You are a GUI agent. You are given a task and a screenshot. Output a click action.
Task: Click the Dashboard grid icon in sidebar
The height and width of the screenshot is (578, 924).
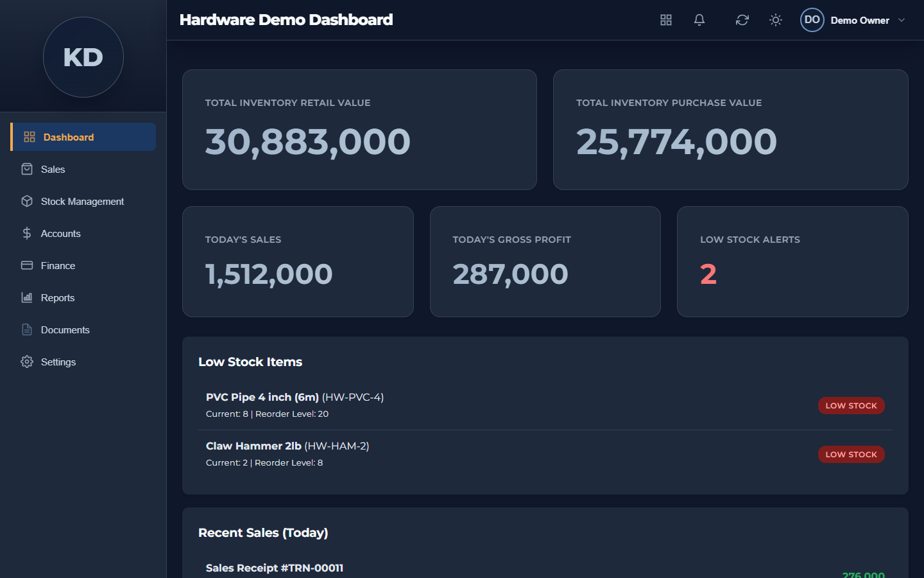tap(30, 137)
